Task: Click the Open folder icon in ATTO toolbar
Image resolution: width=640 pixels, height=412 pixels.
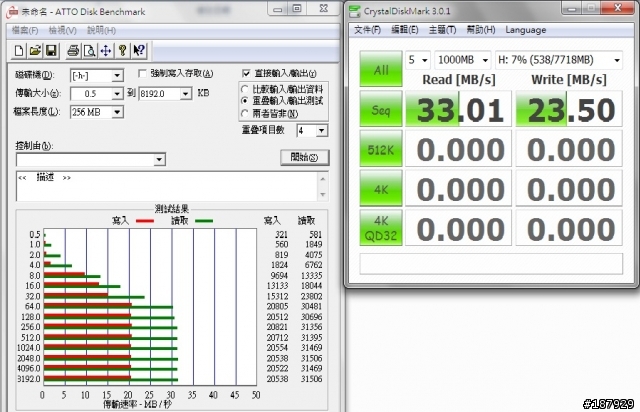Action: [x=35, y=51]
